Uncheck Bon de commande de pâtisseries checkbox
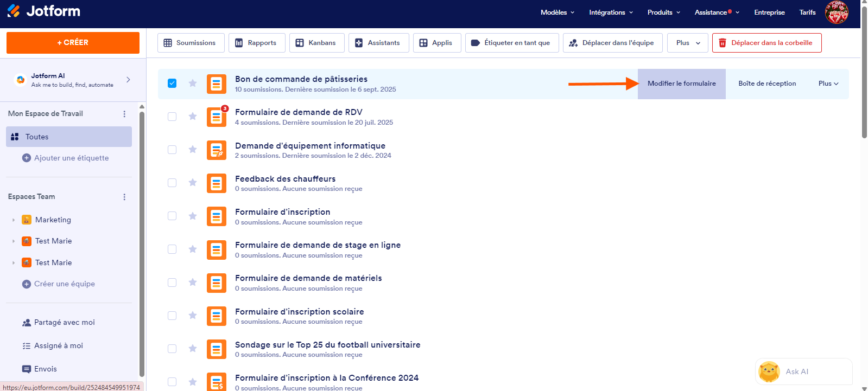The width and height of the screenshot is (868, 391). click(172, 84)
